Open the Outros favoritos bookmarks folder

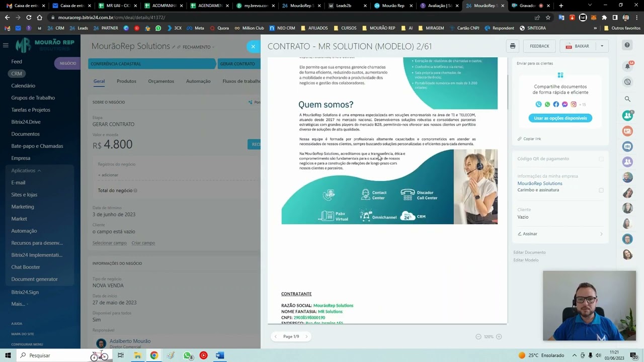point(622,28)
